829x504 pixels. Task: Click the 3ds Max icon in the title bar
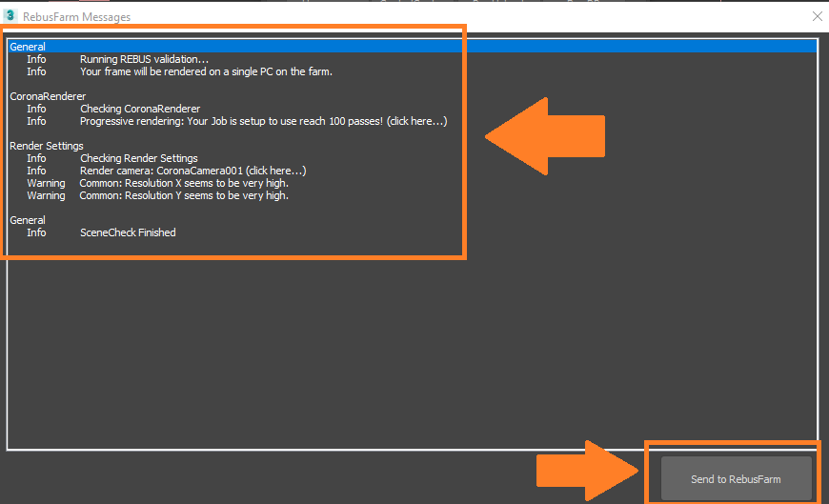click(10, 16)
